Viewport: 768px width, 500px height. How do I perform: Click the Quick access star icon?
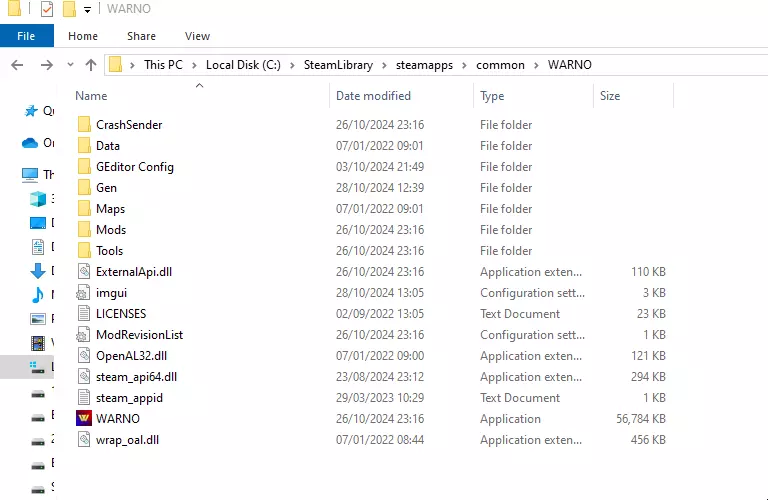[31, 111]
